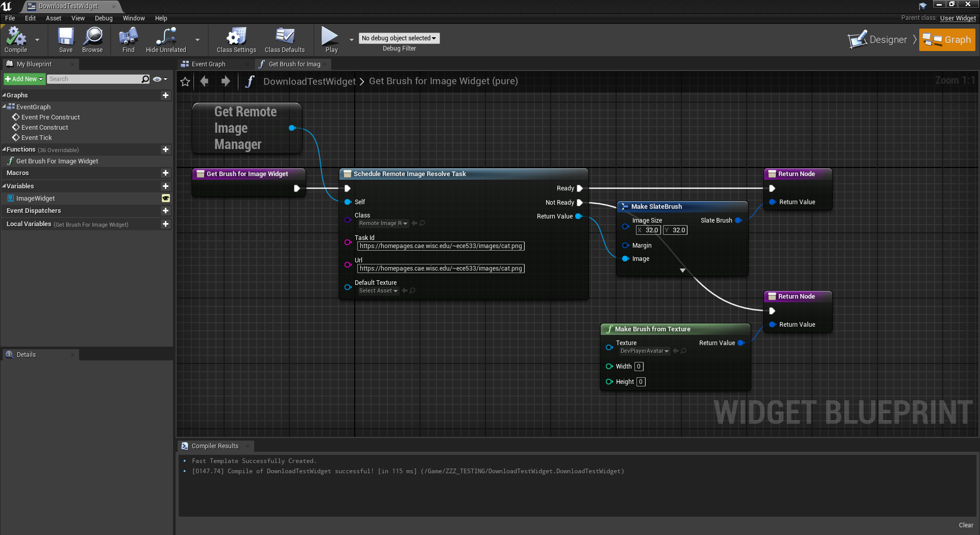
Task: Open the debug object dropdown
Action: (x=399, y=38)
